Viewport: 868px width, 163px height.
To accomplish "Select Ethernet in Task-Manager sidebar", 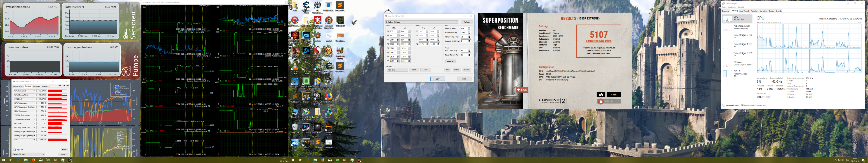I will pos(737,64).
